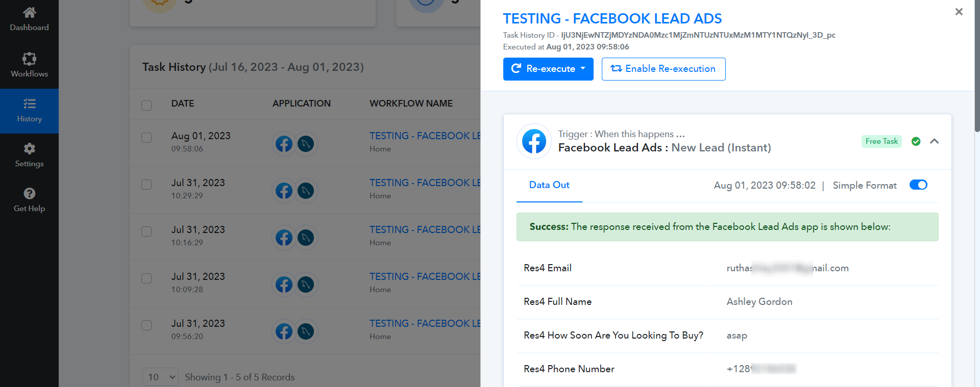
Task: Click Facebook icon in Jul 31 10:29:29 row
Action: click(x=284, y=191)
